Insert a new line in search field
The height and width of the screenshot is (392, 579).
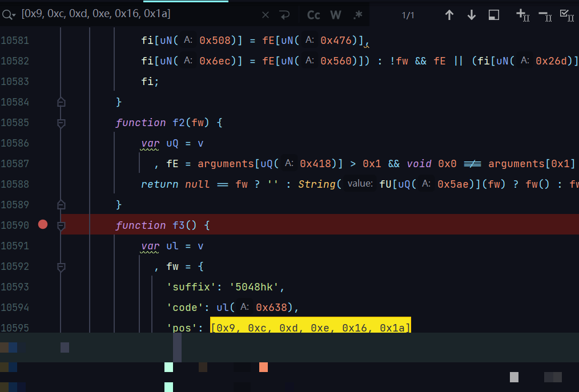point(285,15)
